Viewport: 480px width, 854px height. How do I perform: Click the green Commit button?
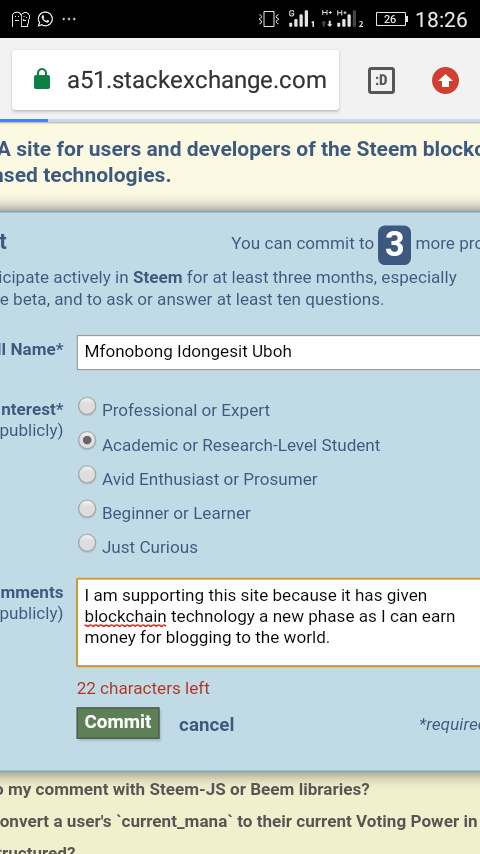(x=118, y=723)
